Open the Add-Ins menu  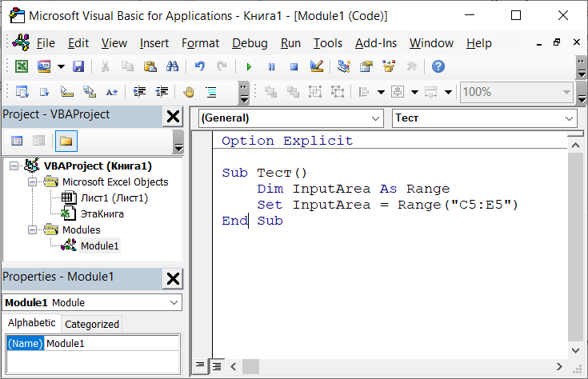pyautogui.click(x=376, y=43)
